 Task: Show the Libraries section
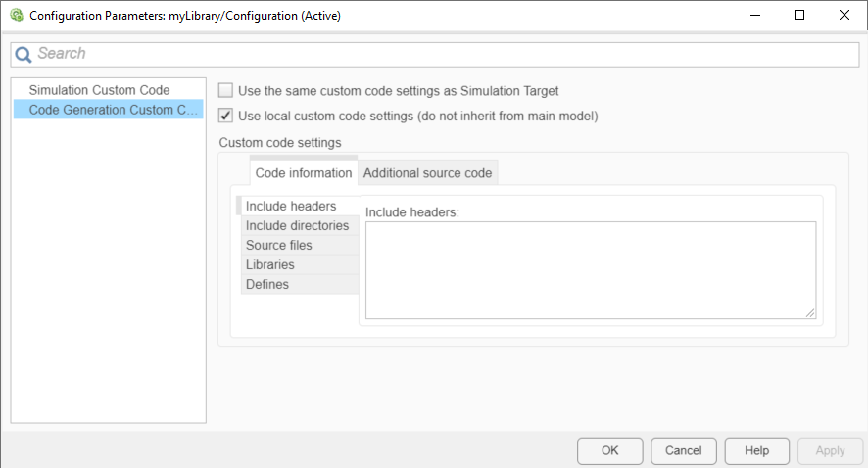(x=270, y=264)
